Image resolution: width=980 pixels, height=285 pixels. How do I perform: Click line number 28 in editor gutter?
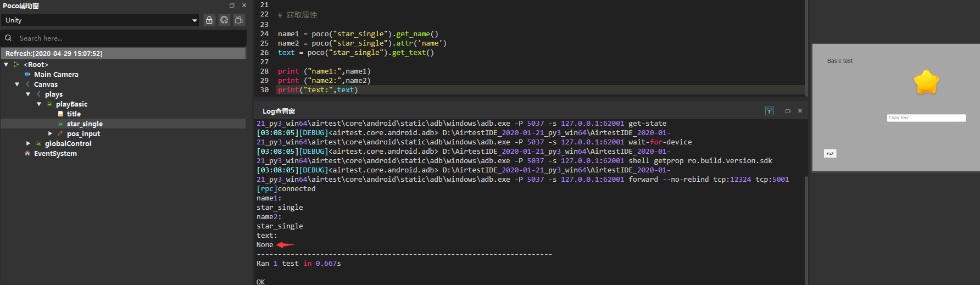click(x=264, y=71)
